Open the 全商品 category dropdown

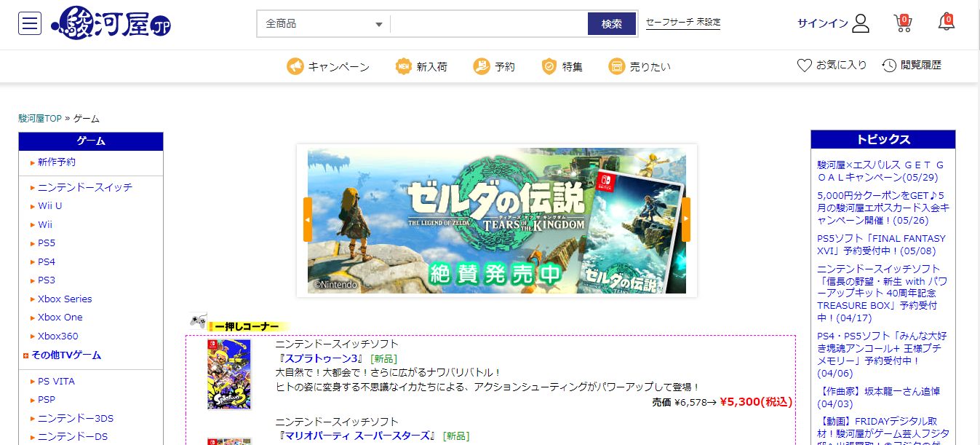pos(323,24)
